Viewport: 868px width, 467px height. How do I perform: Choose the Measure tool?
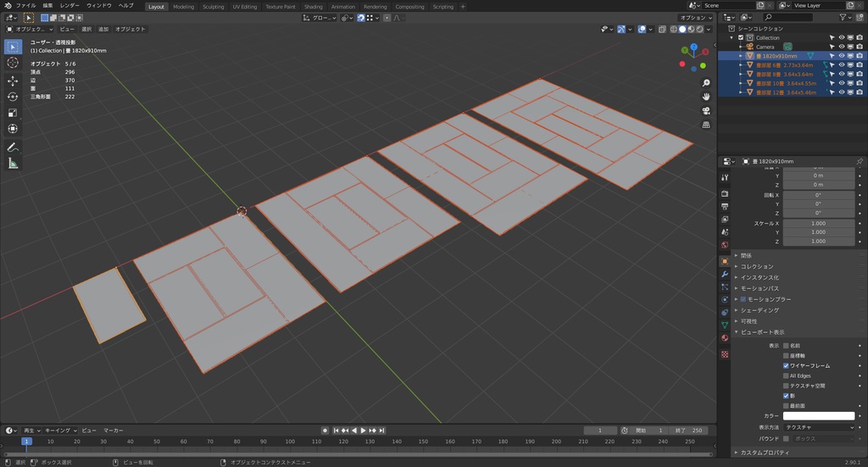tap(13, 164)
